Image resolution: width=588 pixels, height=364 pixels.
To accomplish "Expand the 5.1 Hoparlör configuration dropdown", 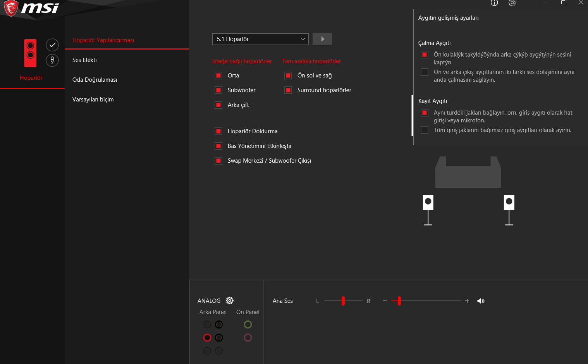I will tap(261, 39).
